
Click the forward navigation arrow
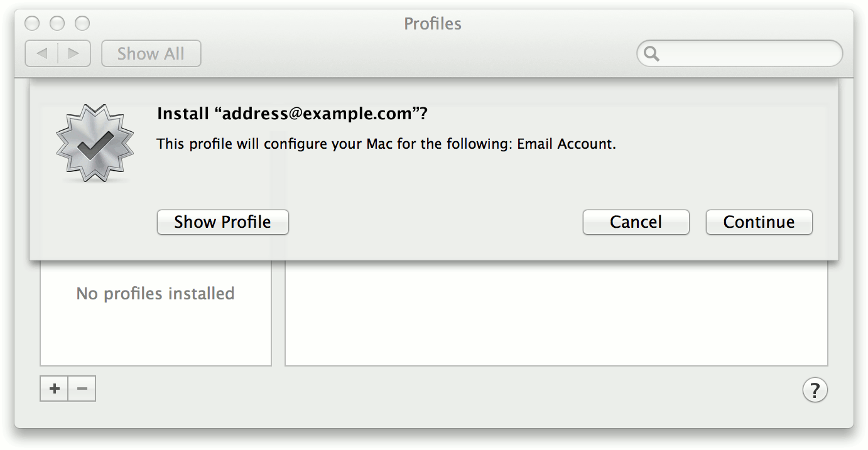[73, 53]
